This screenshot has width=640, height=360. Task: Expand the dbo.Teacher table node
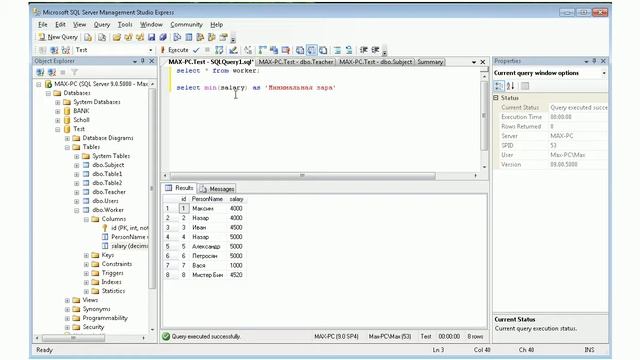tap(77, 192)
